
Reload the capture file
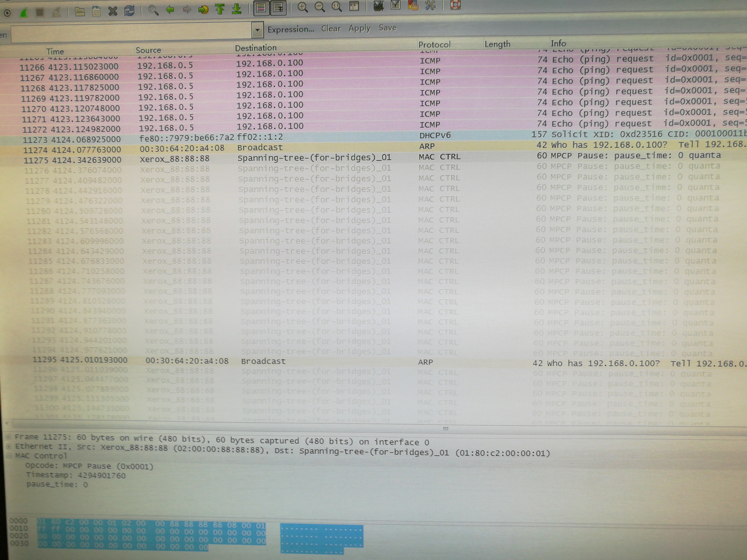(129, 11)
